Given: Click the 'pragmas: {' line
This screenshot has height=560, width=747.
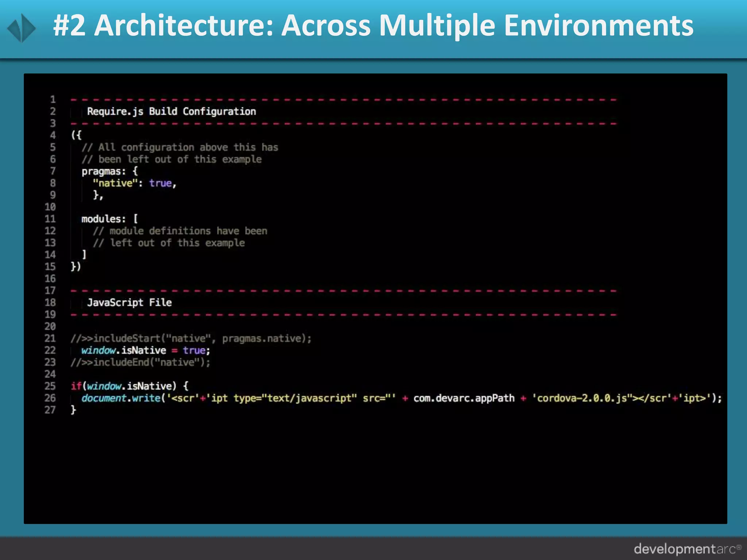Looking at the screenshot, I should (x=109, y=171).
